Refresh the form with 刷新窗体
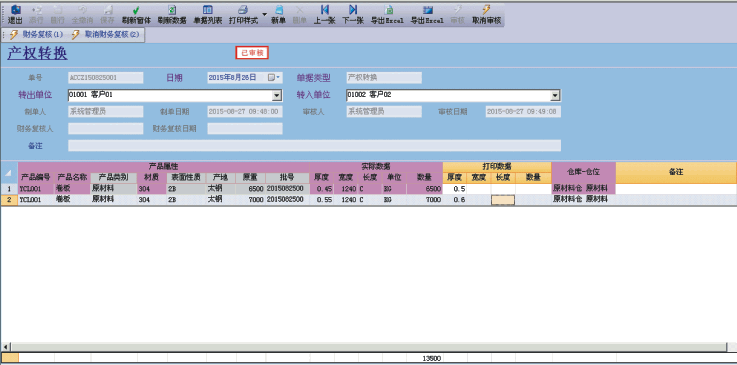The image size is (737, 365). (136, 15)
